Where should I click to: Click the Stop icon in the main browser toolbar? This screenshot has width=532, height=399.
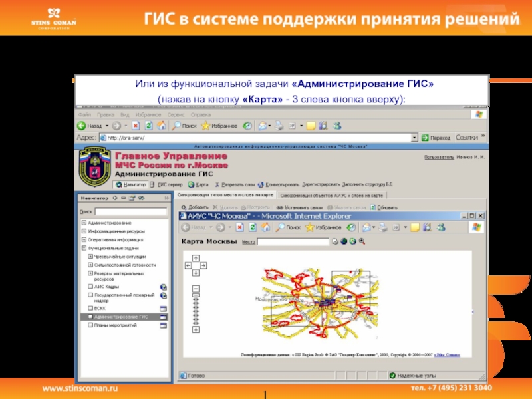136,126
